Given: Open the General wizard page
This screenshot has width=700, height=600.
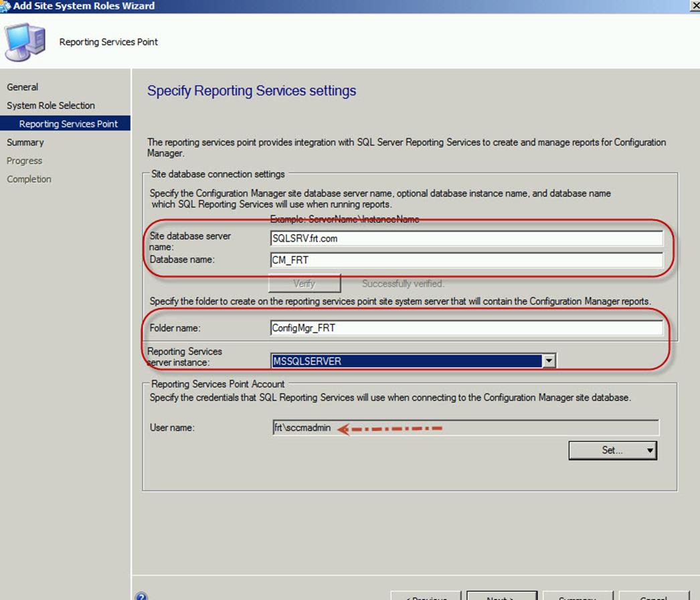Looking at the screenshot, I should click(22, 87).
